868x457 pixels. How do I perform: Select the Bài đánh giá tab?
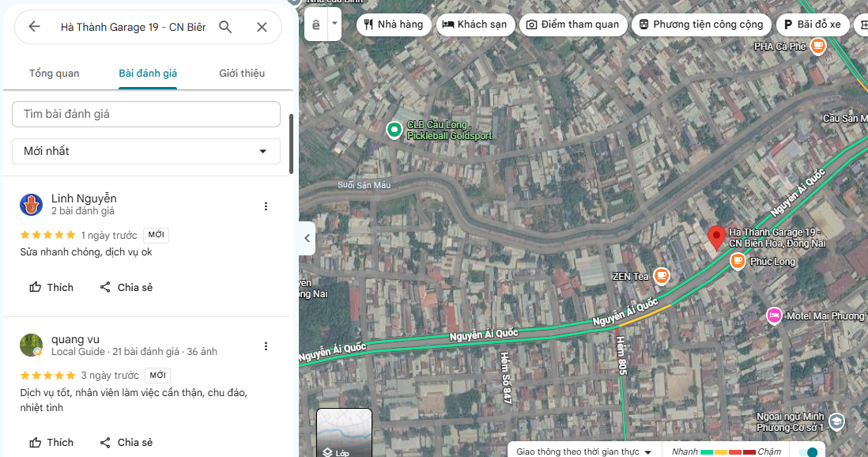[148, 73]
